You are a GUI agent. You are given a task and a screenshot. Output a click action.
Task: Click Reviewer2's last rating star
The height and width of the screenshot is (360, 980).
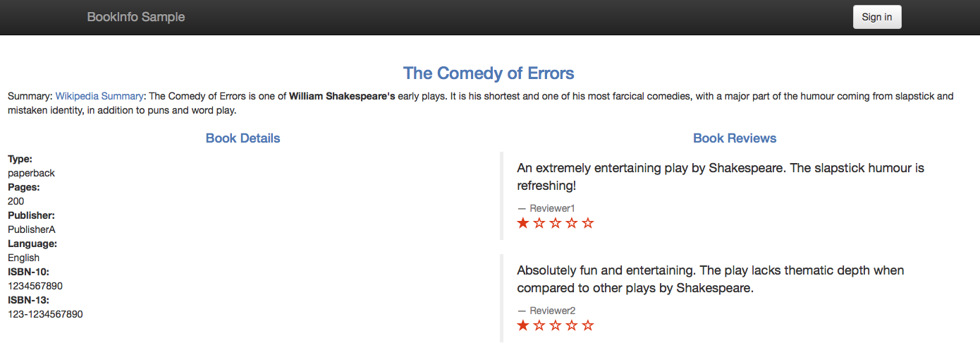(x=588, y=325)
